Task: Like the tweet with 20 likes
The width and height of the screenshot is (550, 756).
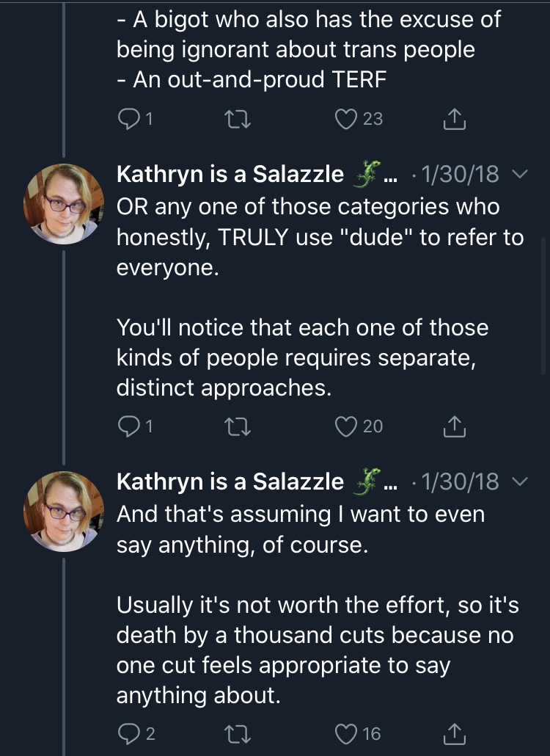Action: click(346, 426)
